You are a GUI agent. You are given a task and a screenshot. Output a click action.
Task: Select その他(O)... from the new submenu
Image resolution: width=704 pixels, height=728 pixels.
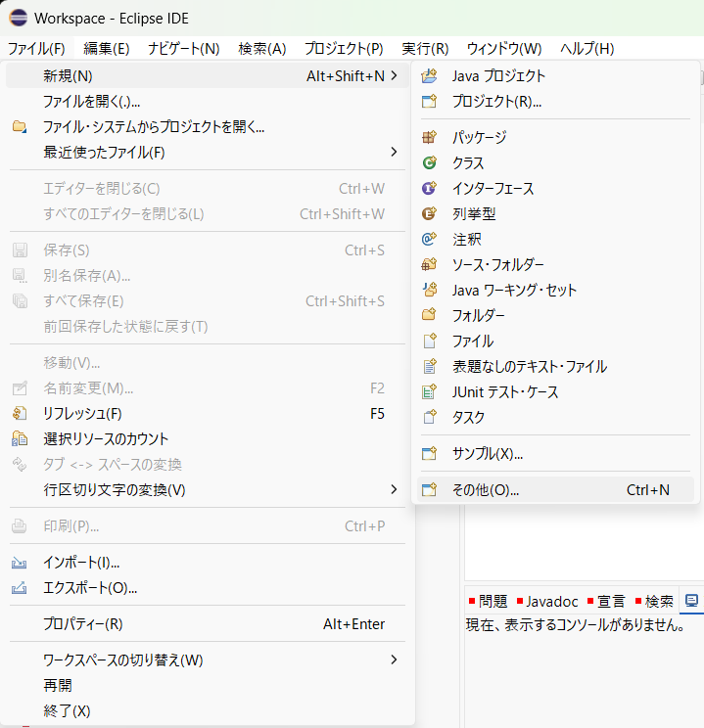tap(486, 490)
